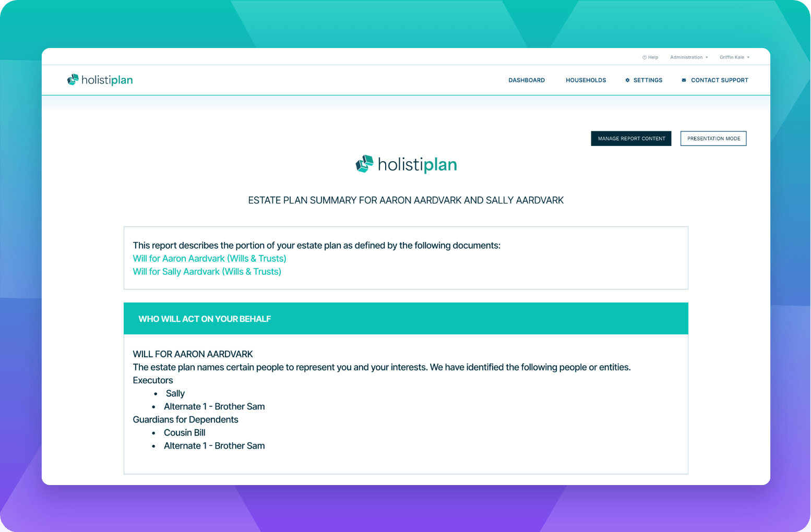Click Alternate 1 - Brother Sam under Executors
Screen dimensions: 811x532
click(214, 406)
